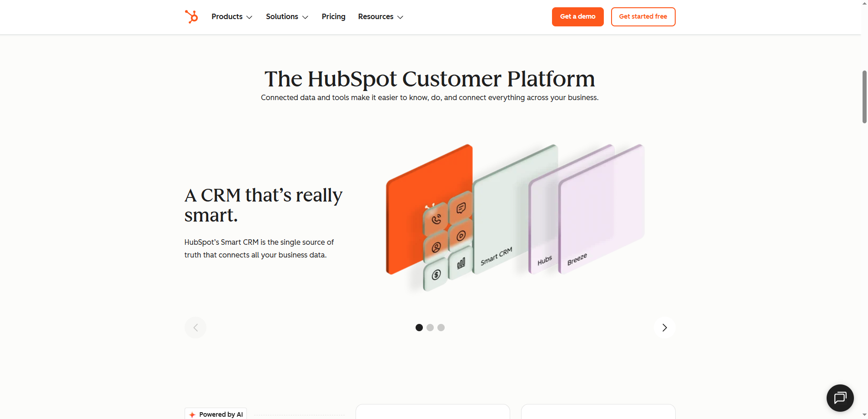Click the "Connected data and tools" subtitle

pyautogui.click(x=430, y=97)
